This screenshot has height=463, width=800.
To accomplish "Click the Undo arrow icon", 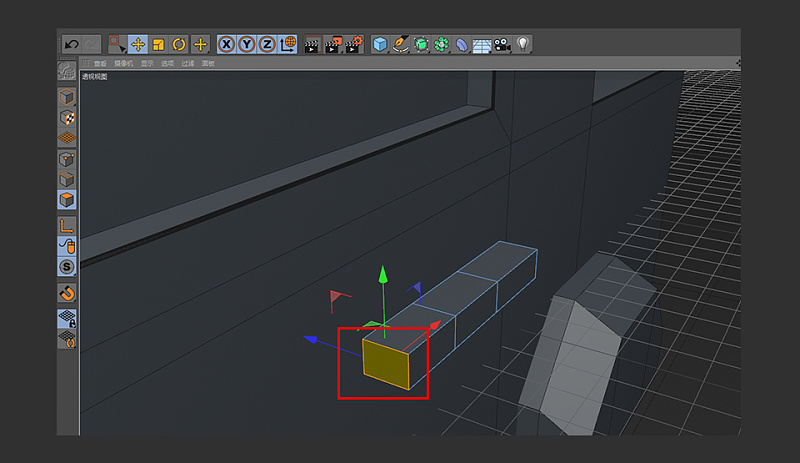I will [71, 44].
